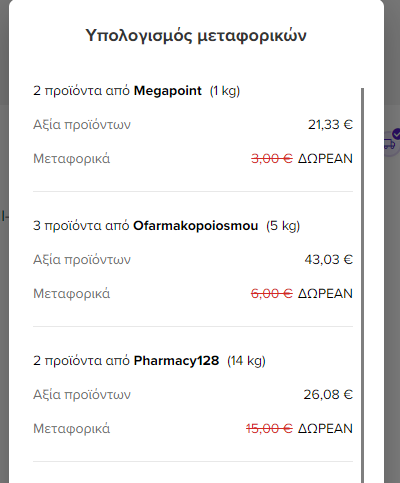
Task: Click the struck-through 15,00 € shipping cost
Action: tap(269, 429)
